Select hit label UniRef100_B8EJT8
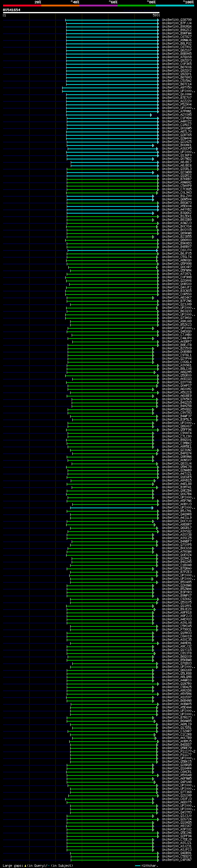 click(177, 345)
